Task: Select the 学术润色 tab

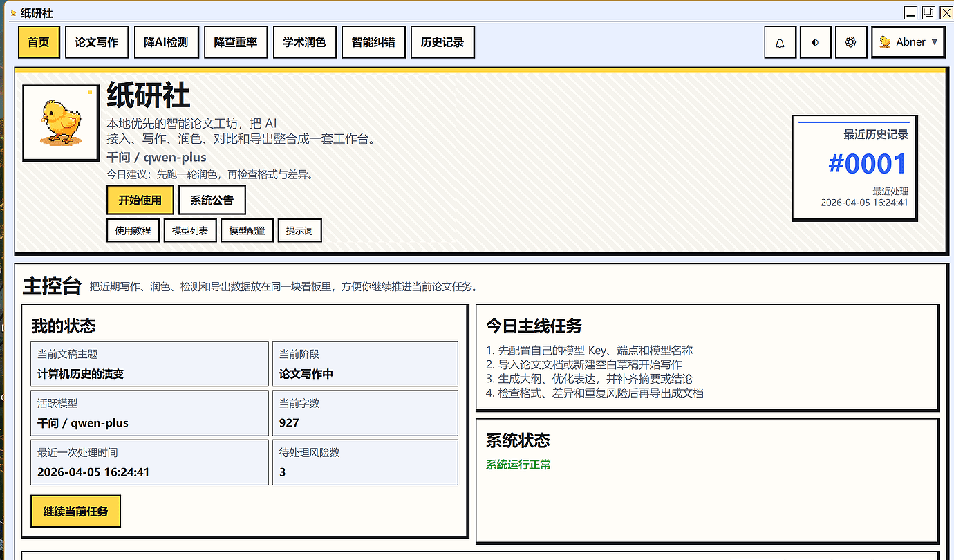Action: [304, 42]
